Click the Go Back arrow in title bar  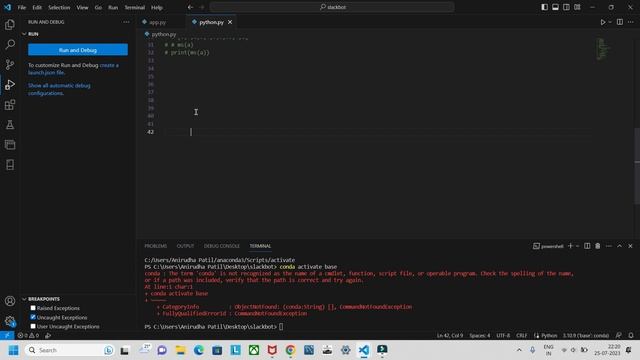point(190,7)
